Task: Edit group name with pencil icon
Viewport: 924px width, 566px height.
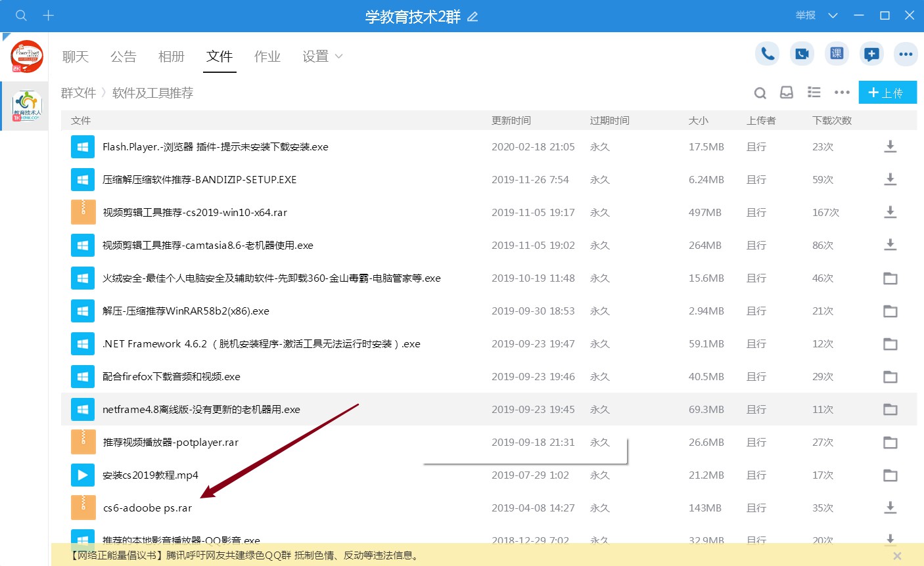Action: 473,15
